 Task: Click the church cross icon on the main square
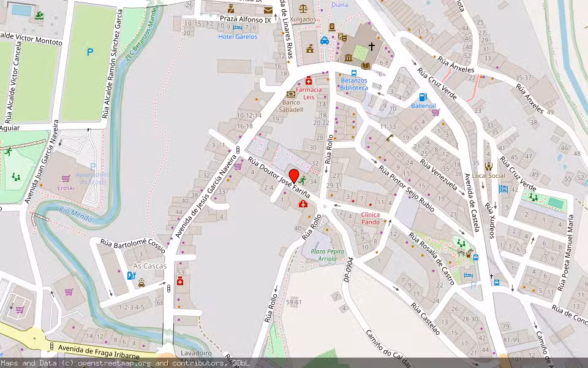click(372, 46)
